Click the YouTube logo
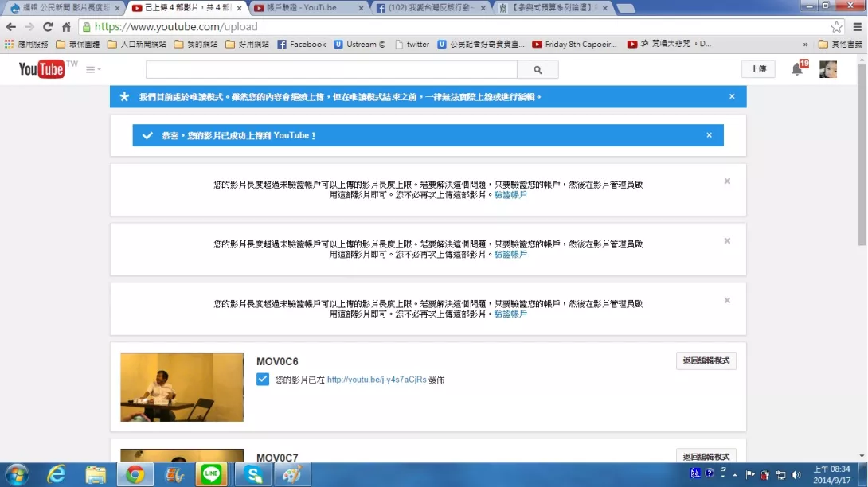The image size is (868, 487). (41, 69)
